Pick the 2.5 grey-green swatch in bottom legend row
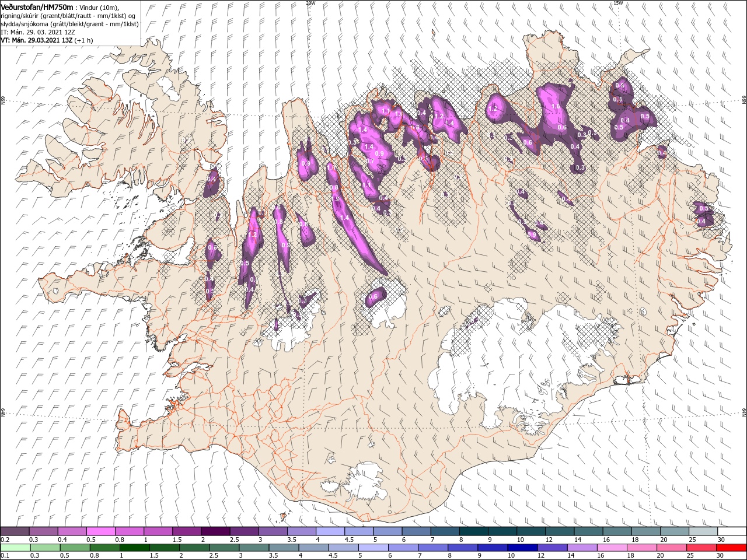The height and width of the screenshot is (560, 747). click(225, 548)
